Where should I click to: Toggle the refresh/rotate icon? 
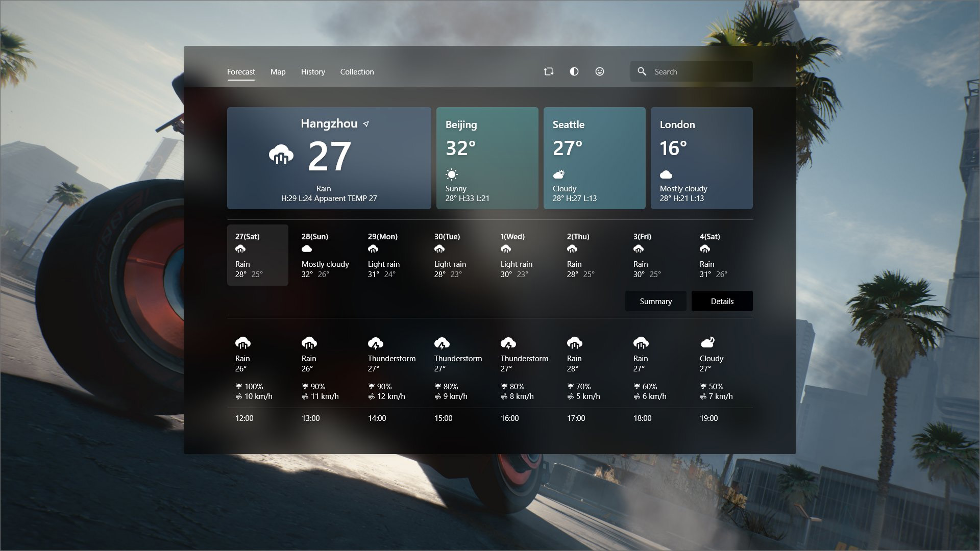549,71
